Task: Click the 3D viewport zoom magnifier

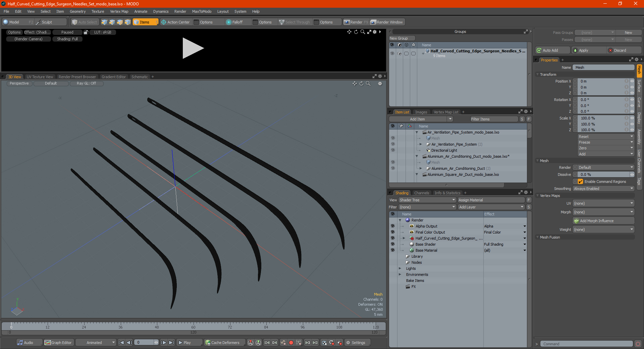Action: [x=368, y=84]
